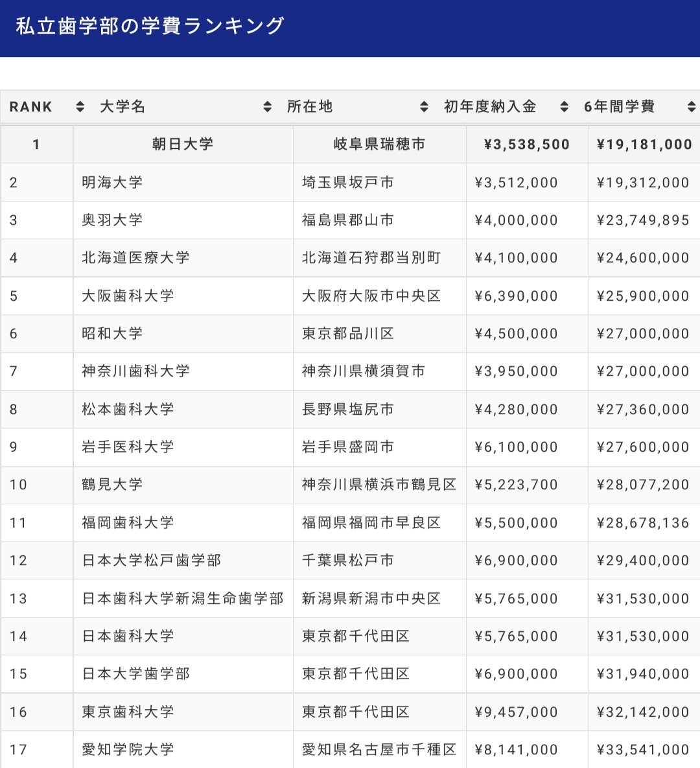Click first-year fee ¥4,000,000

[x=517, y=220]
